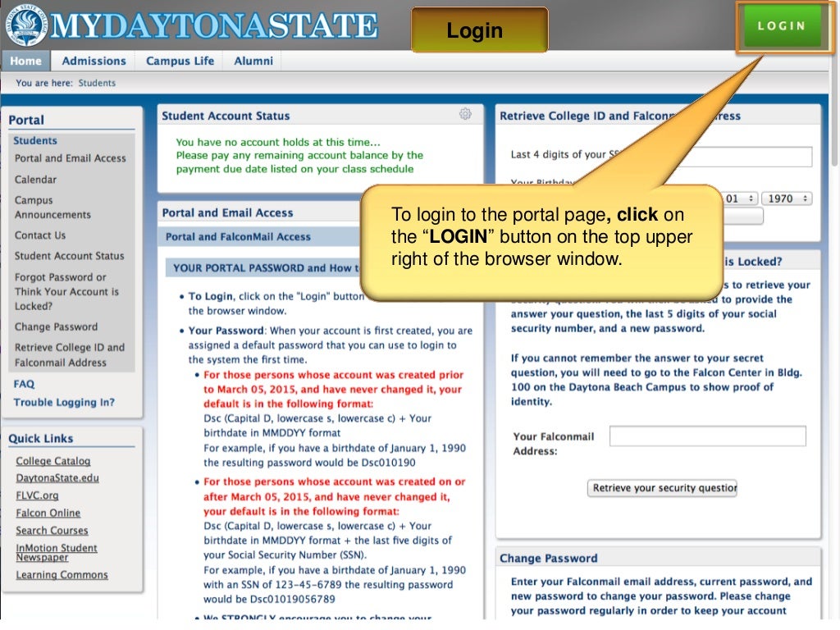
Task: Open the birthday year dropdown showing 1970
Action: [x=787, y=199]
